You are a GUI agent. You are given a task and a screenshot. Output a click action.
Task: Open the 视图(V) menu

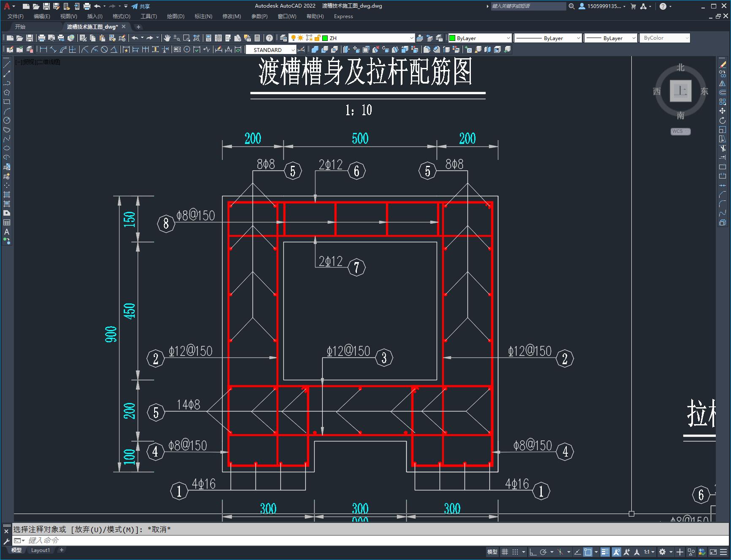68,16
